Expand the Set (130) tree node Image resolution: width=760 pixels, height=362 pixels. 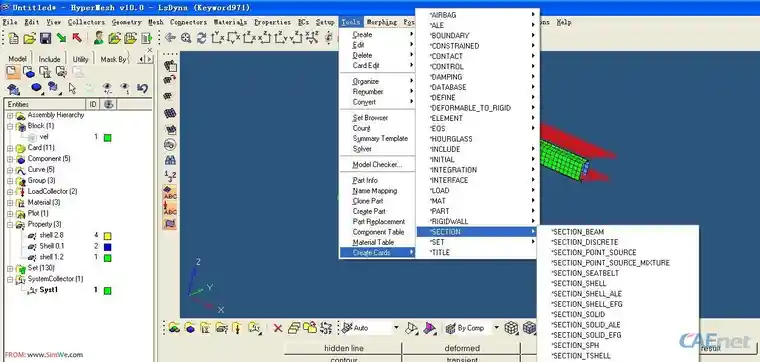coord(10,268)
